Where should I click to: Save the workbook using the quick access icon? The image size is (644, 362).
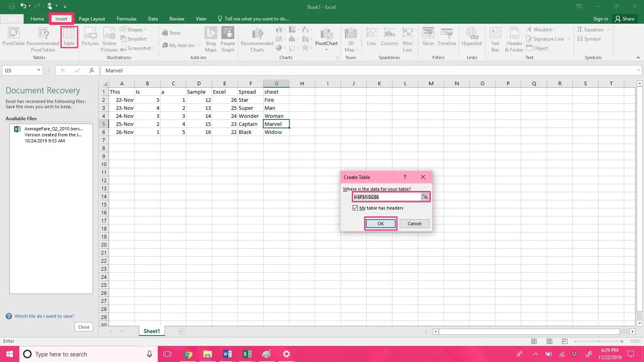click(x=12, y=6)
